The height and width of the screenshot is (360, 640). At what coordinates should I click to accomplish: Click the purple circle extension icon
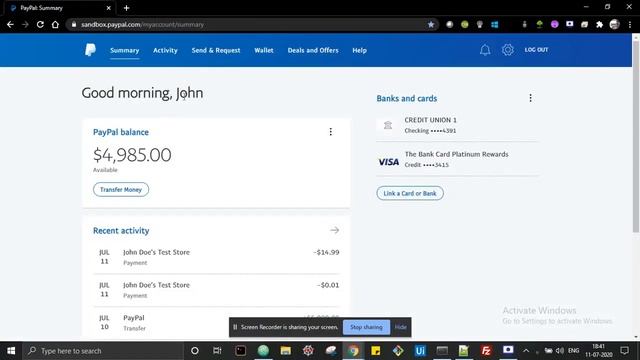554,24
